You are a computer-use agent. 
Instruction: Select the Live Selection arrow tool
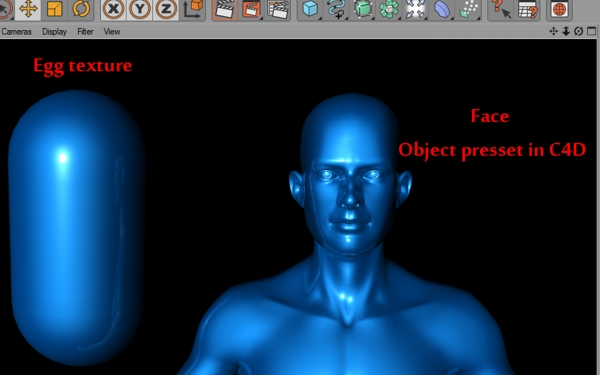[5, 8]
